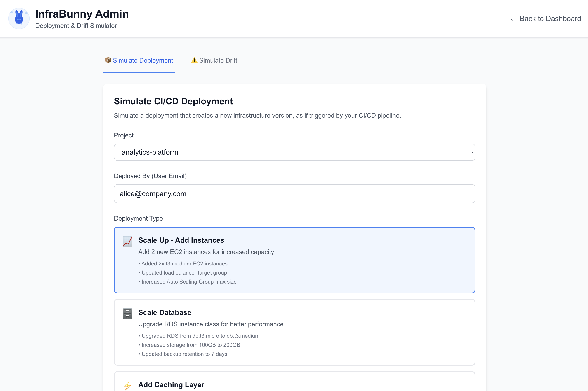Click the Scale Database heading text
This screenshot has width=588, height=391.
(165, 312)
